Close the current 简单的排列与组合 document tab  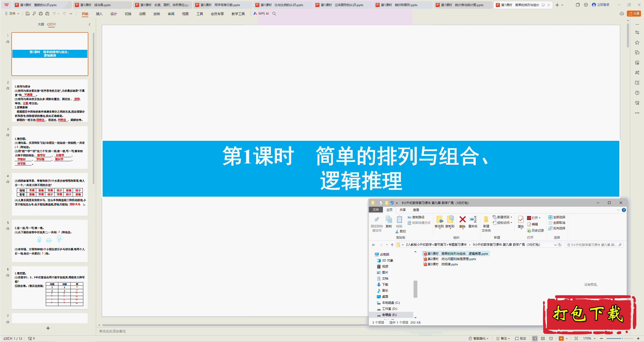pyautogui.click(x=549, y=5)
